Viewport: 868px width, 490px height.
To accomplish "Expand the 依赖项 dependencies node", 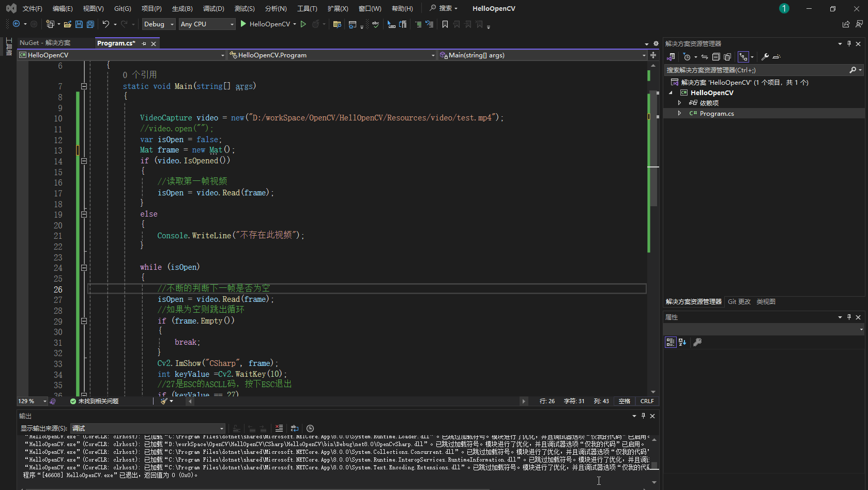I will click(x=679, y=103).
